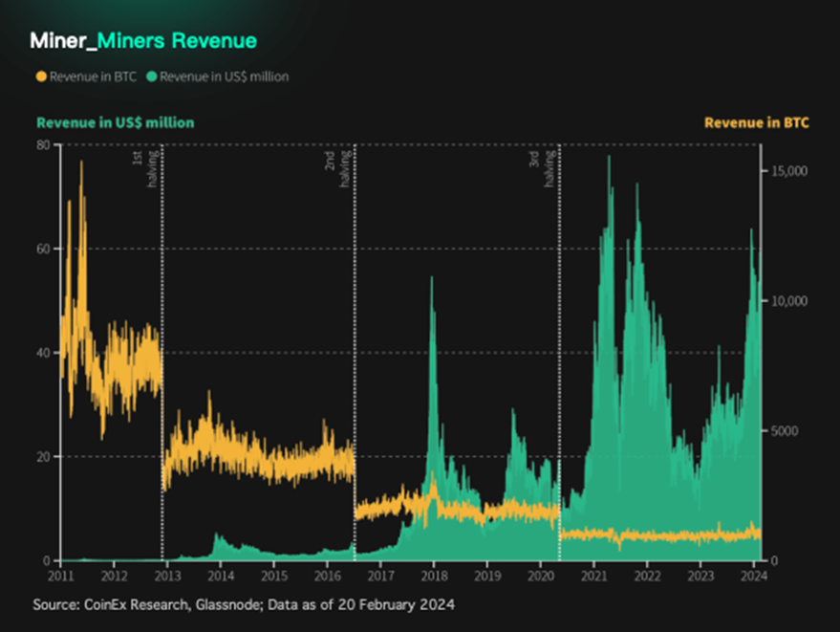840x632 pixels.
Task: Click the '1st halving' marker label
Action: click(x=145, y=169)
